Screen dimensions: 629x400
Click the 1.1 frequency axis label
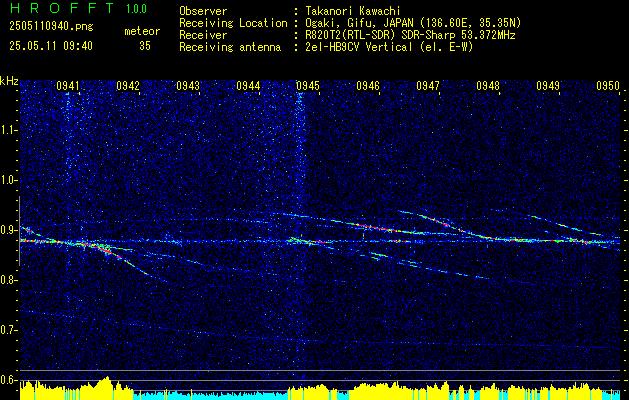point(8,130)
